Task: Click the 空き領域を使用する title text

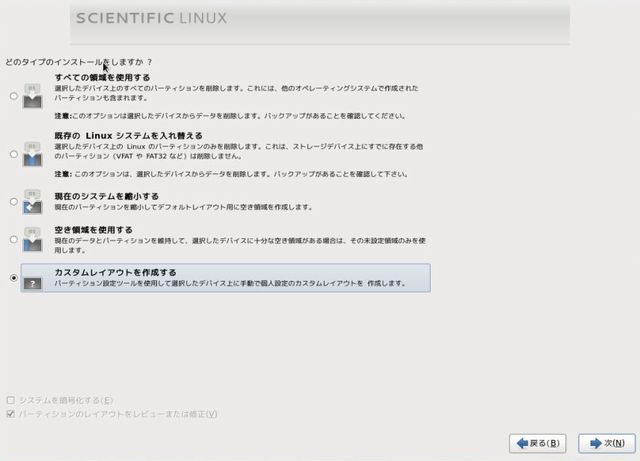Action: point(93,230)
